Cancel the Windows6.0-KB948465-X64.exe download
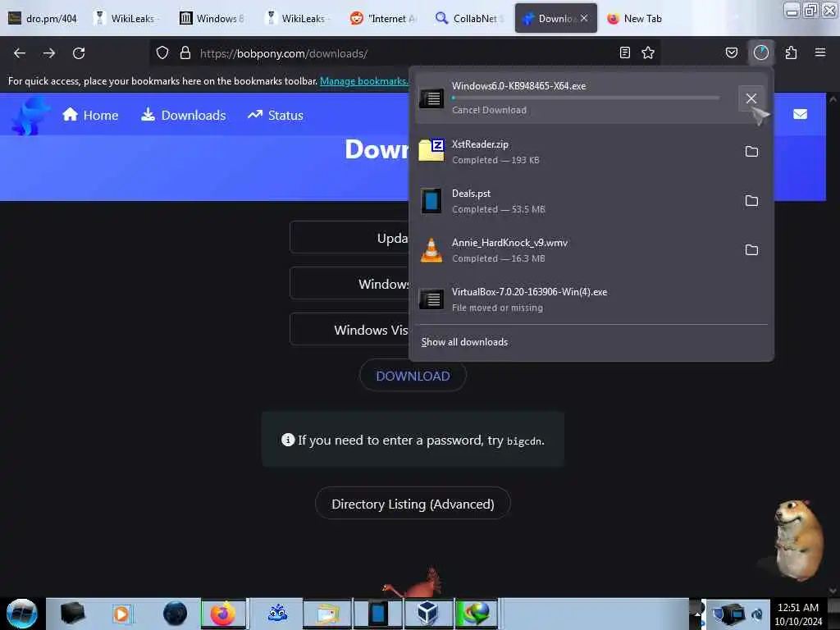 [751, 98]
